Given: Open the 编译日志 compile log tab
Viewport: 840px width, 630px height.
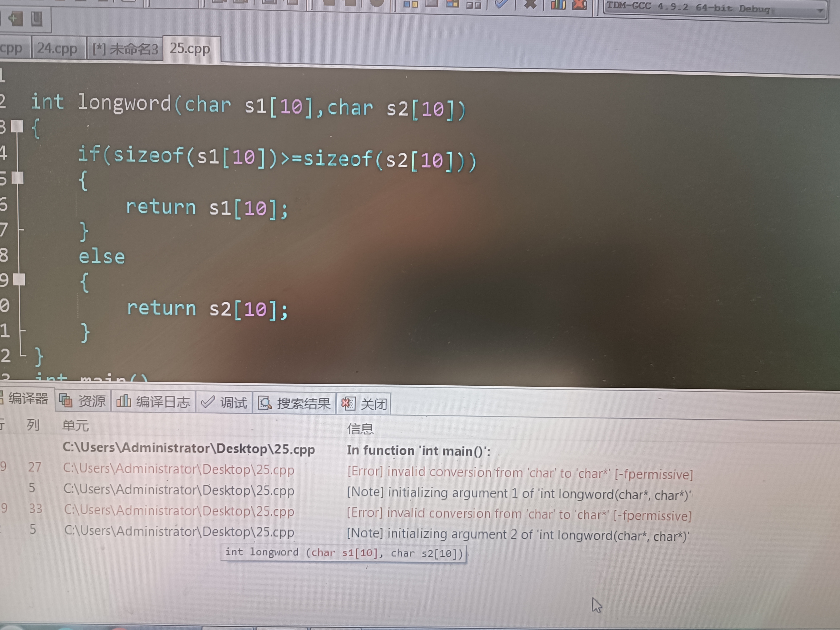Looking at the screenshot, I should pos(153,402).
